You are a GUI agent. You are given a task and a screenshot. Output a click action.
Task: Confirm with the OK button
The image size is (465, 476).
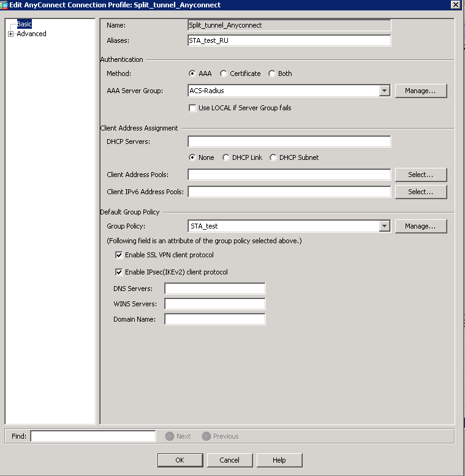[x=180, y=460]
